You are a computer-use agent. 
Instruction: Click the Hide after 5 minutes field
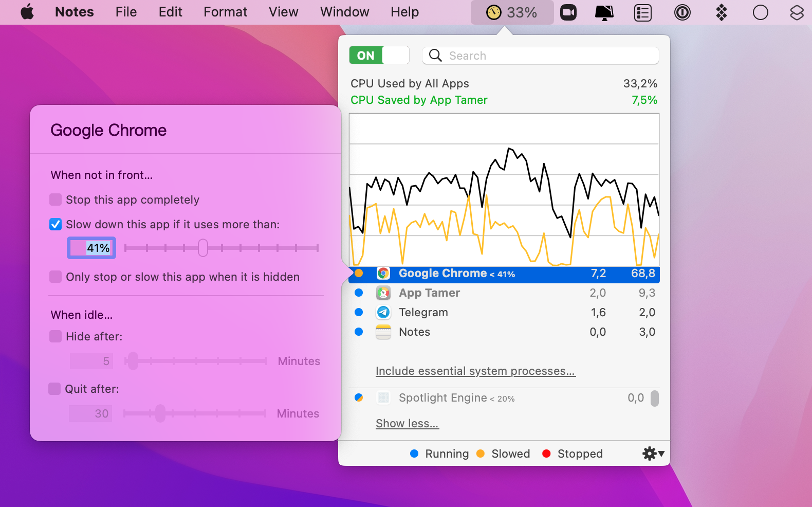pyautogui.click(x=91, y=361)
